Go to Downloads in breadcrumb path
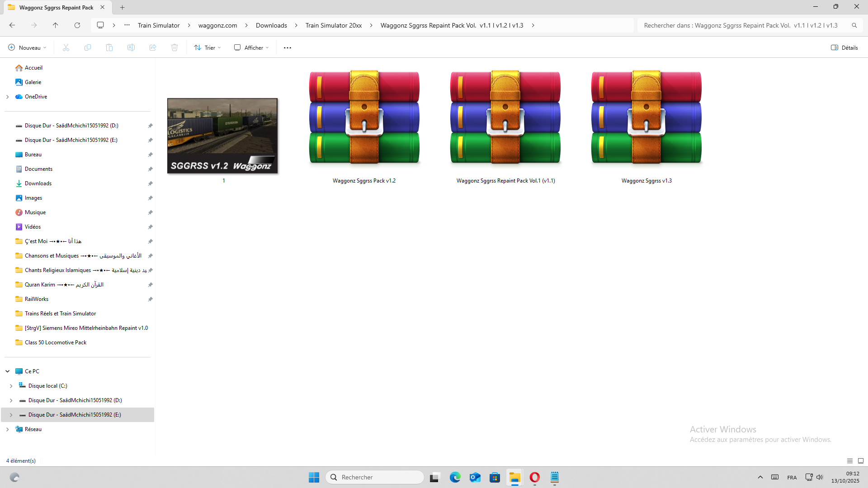Screen dimensions: 868x488 (271, 25)
